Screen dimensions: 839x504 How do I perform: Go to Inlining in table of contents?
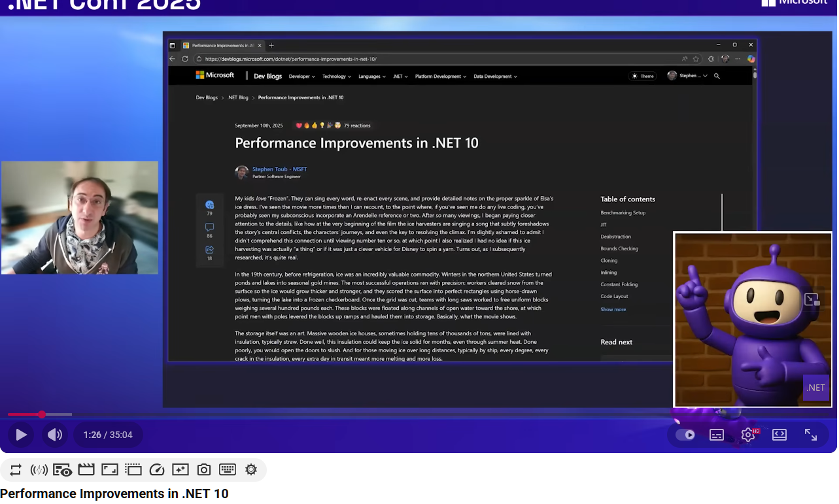(x=609, y=273)
